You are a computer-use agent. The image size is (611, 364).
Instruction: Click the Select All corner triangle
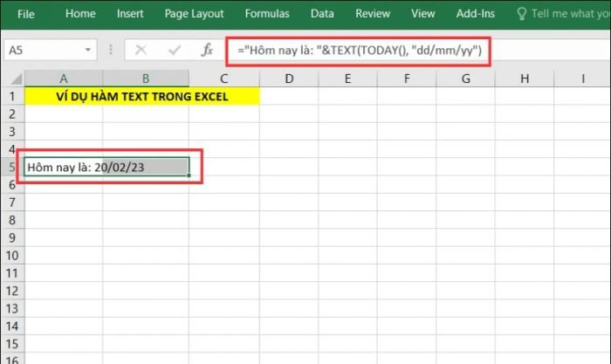click(17, 79)
